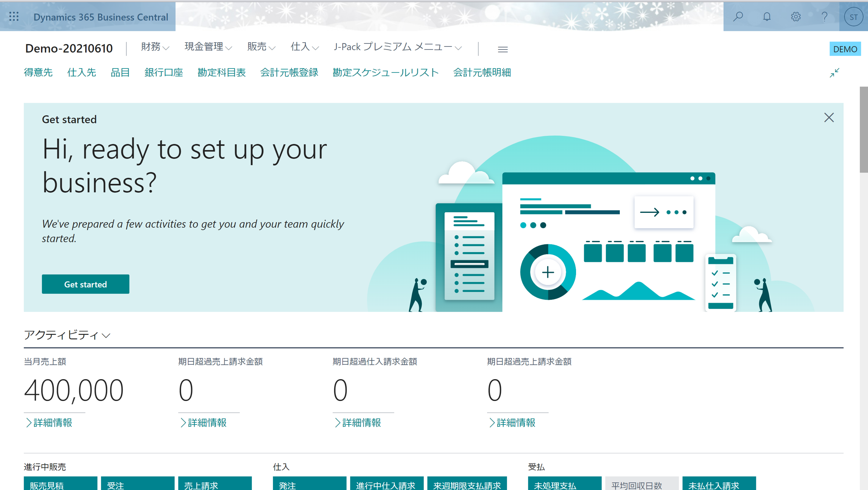Screen dimensions: 868x490
Task: Click the 400,000 当月売上額 value
Action: coord(74,390)
